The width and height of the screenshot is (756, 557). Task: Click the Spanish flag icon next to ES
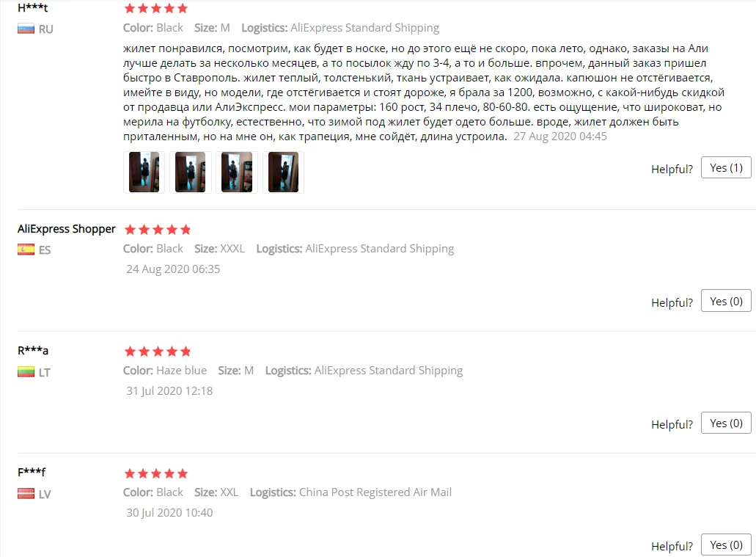(x=26, y=250)
